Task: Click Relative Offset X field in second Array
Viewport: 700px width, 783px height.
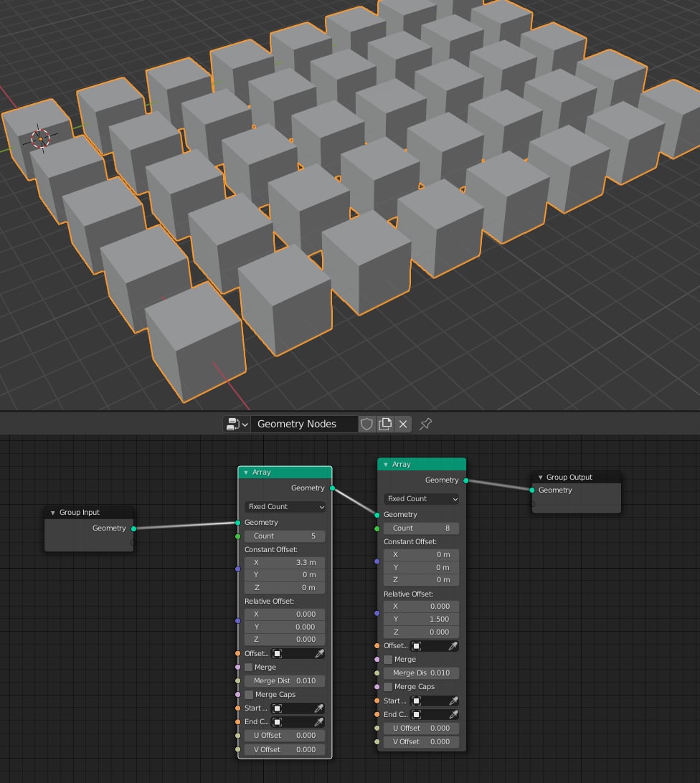Action: (421, 606)
